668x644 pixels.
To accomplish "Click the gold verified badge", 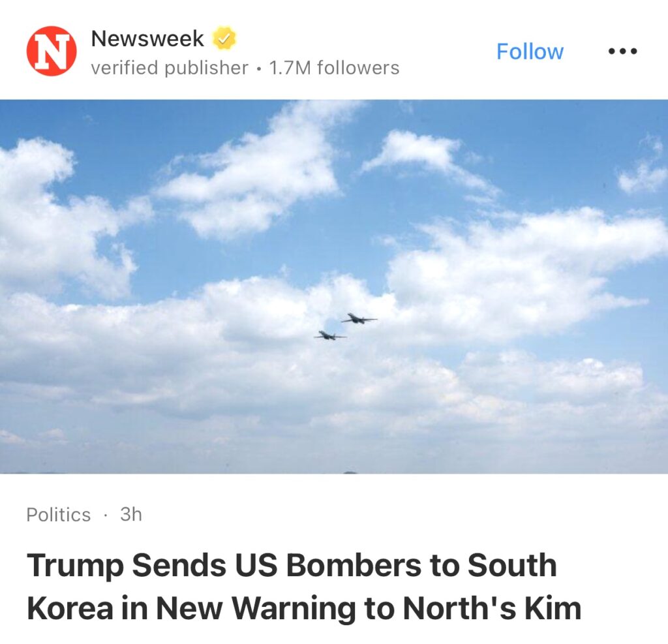I will point(224,38).
